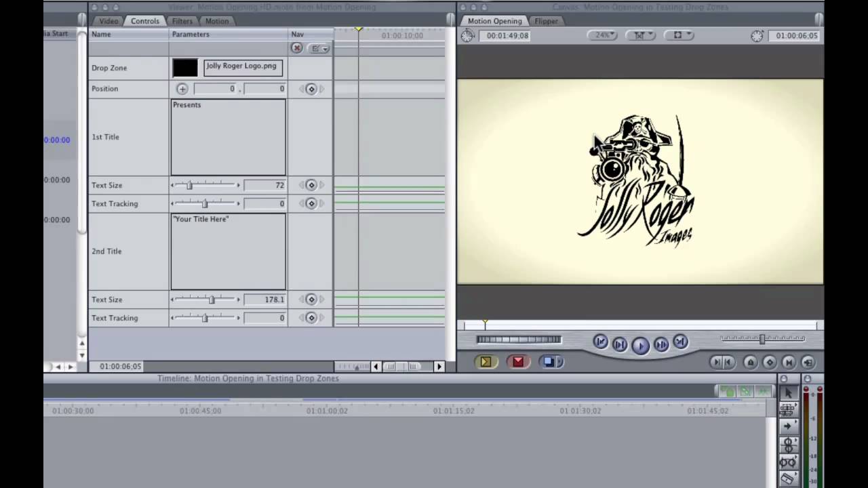The height and width of the screenshot is (488, 868).
Task: Select the Selection arrow tool
Action: [x=788, y=392]
